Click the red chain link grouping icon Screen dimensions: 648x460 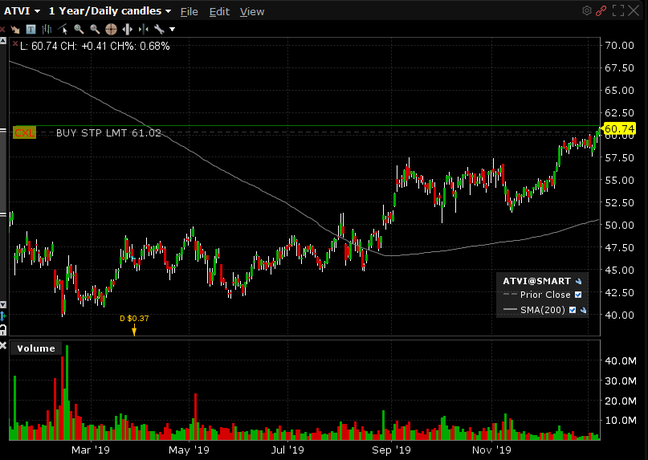[x=601, y=11]
